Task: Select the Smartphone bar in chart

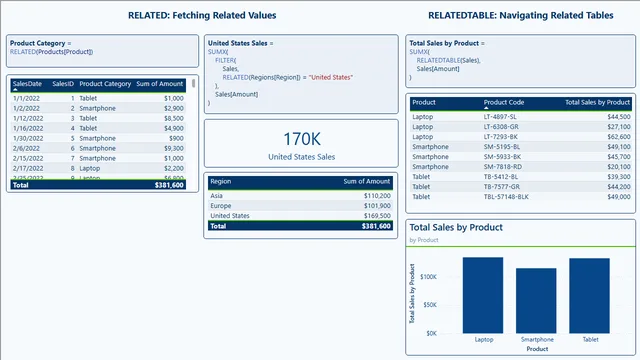Action: coord(536,300)
